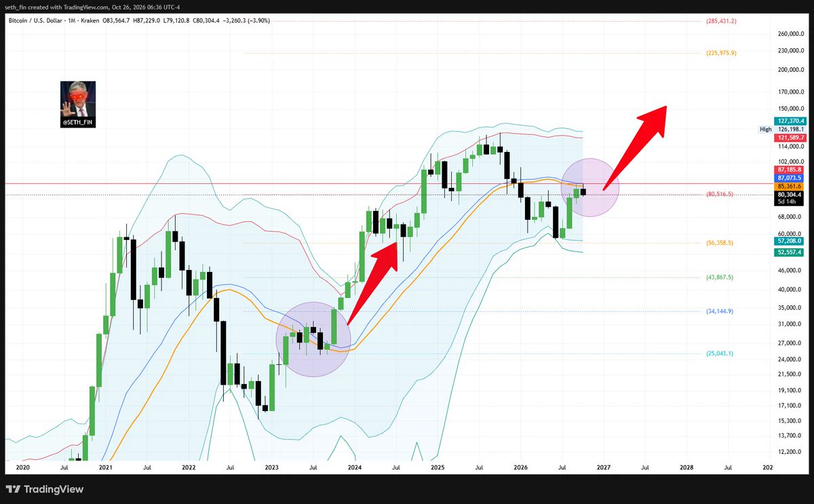Click the blue 87,073.5 price label
The height and width of the screenshot is (504, 814).
point(788,178)
